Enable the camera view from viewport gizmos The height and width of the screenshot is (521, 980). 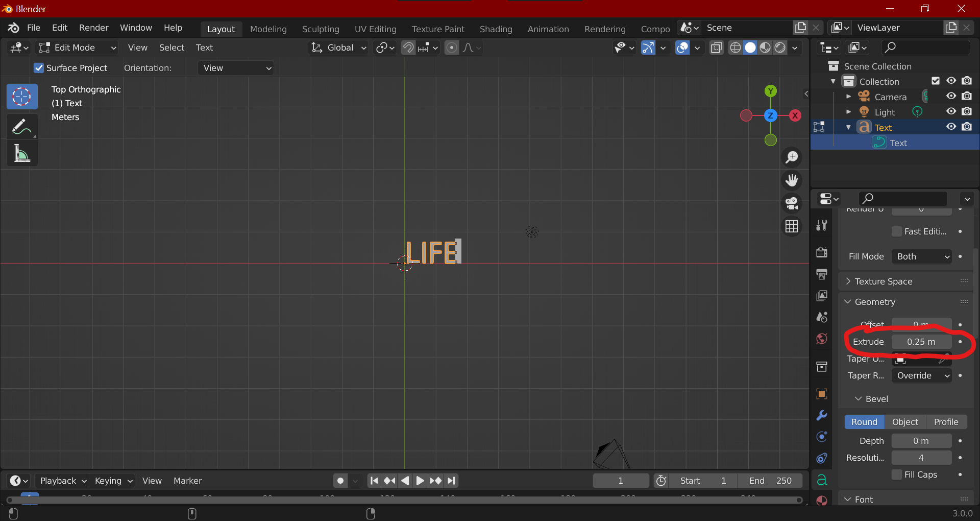(x=792, y=203)
